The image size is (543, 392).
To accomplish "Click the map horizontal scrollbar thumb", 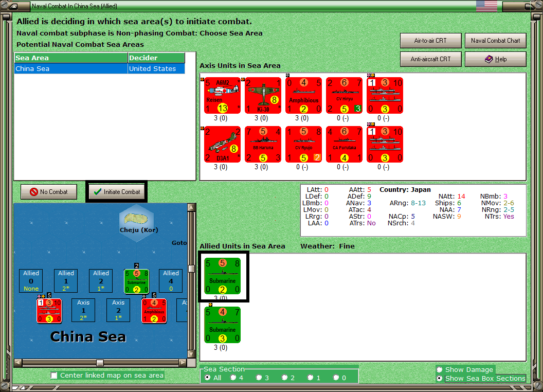I will coord(100,363).
